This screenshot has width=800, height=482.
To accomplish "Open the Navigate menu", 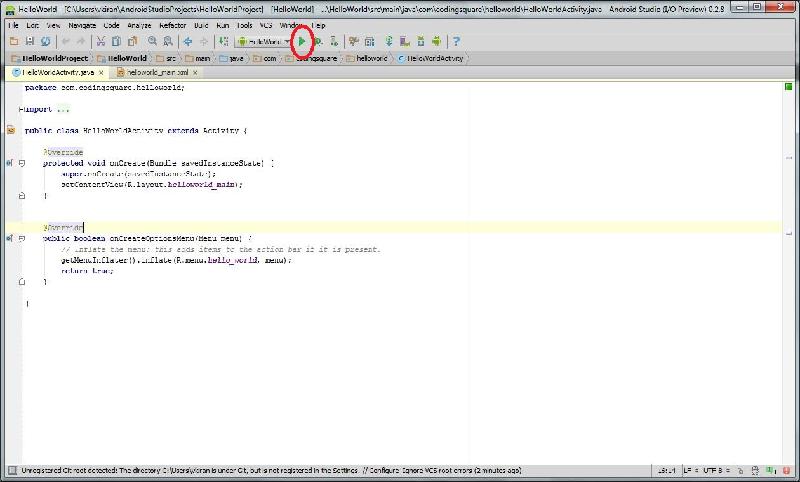I will [82, 25].
